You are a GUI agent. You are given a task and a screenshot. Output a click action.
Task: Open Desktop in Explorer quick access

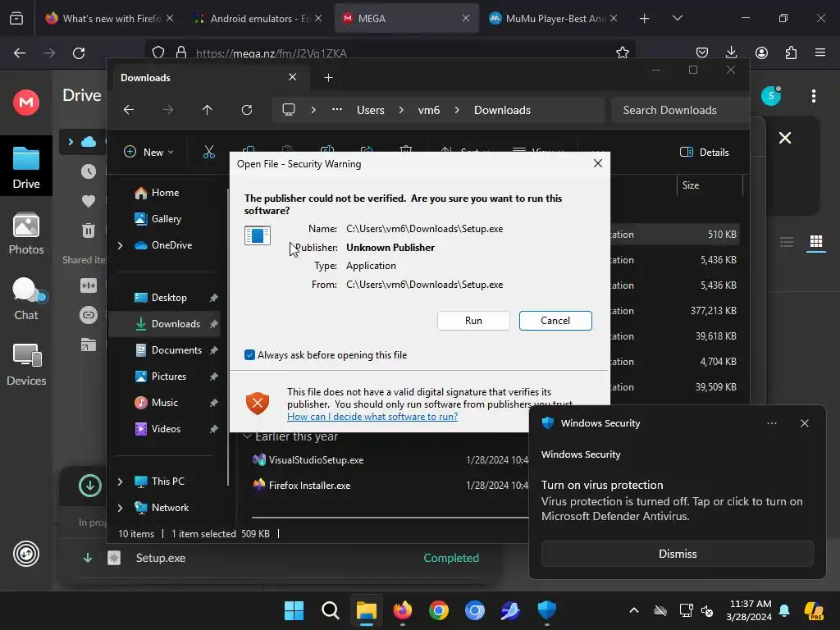(169, 297)
